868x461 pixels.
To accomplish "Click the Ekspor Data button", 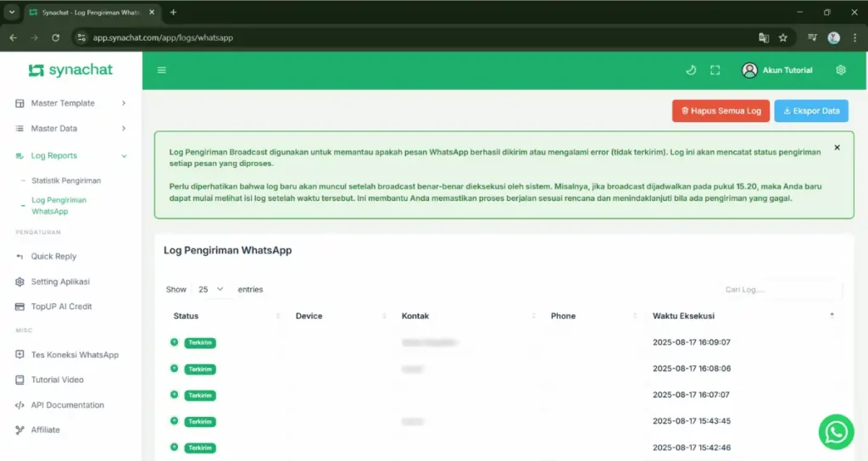I will point(811,111).
